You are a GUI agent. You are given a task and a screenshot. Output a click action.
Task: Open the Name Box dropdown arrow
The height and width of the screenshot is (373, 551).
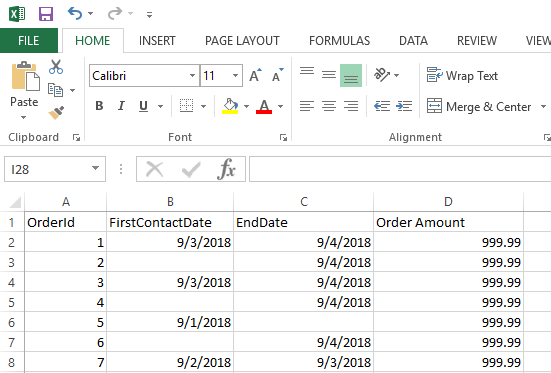coord(96,168)
